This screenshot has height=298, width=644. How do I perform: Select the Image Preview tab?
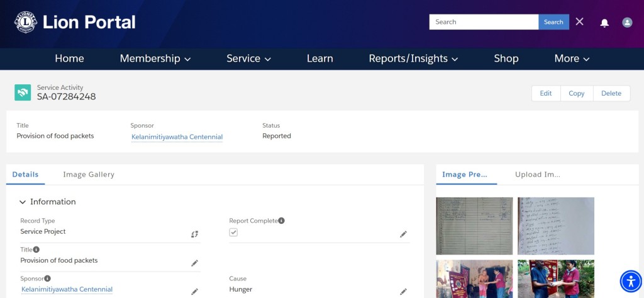pyautogui.click(x=465, y=174)
